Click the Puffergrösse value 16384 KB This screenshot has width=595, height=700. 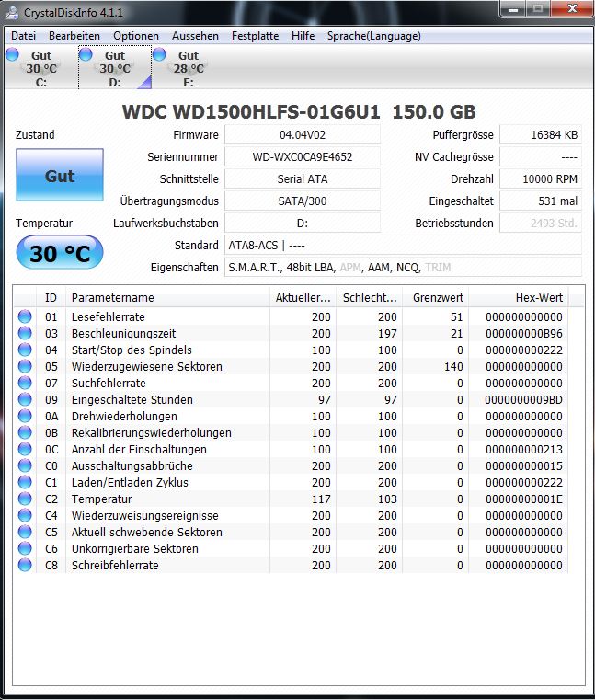click(x=541, y=135)
